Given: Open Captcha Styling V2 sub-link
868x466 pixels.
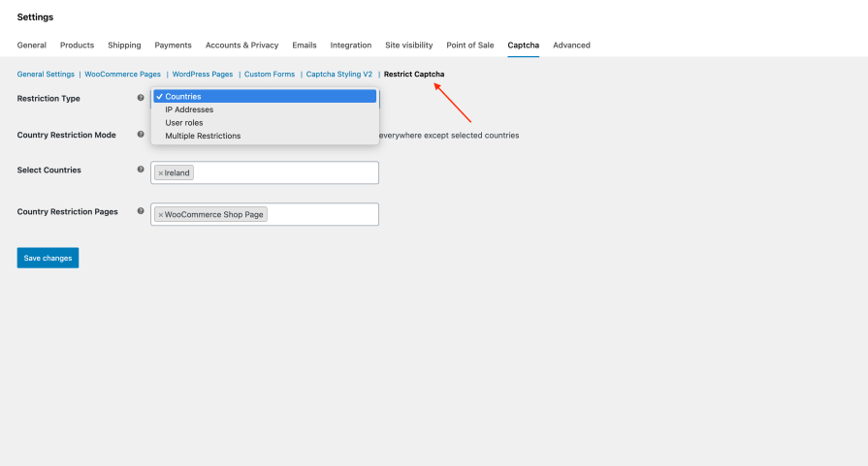Looking at the screenshot, I should click(x=338, y=74).
